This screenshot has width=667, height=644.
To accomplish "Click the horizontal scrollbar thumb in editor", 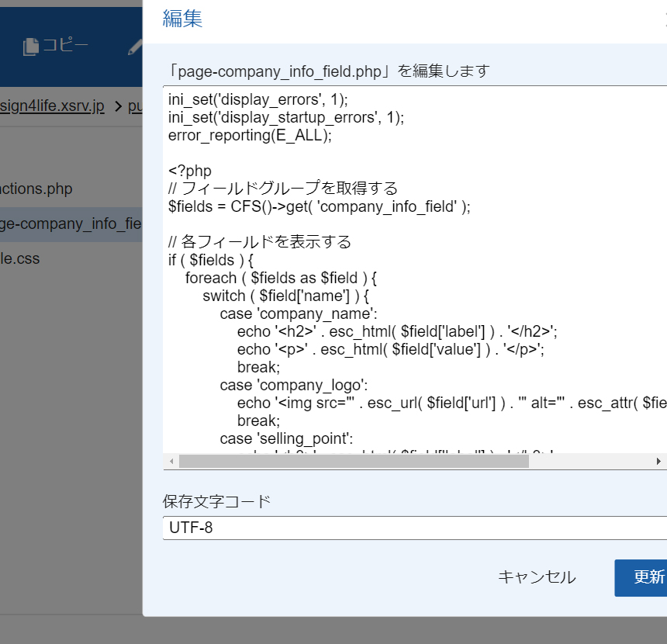I will click(x=354, y=462).
